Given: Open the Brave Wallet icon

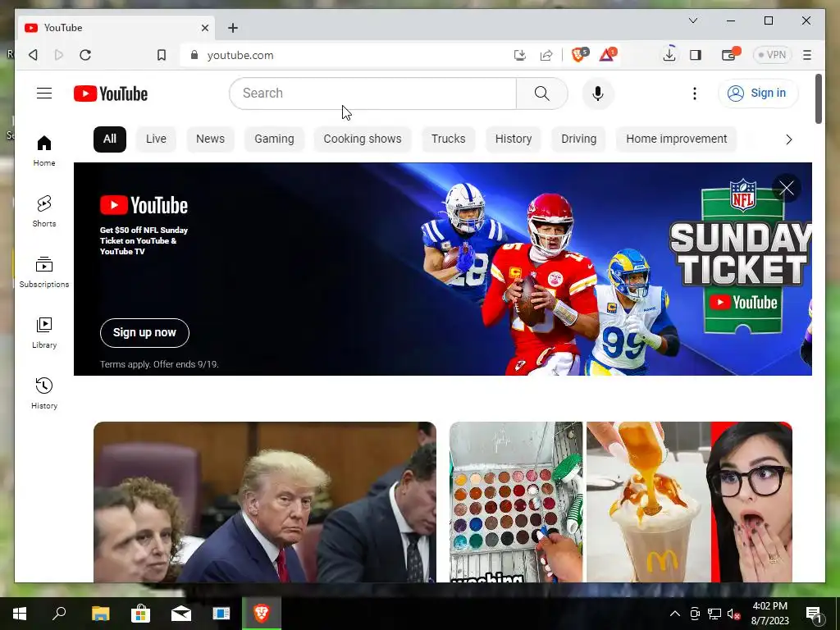Looking at the screenshot, I should tap(730, 54).
